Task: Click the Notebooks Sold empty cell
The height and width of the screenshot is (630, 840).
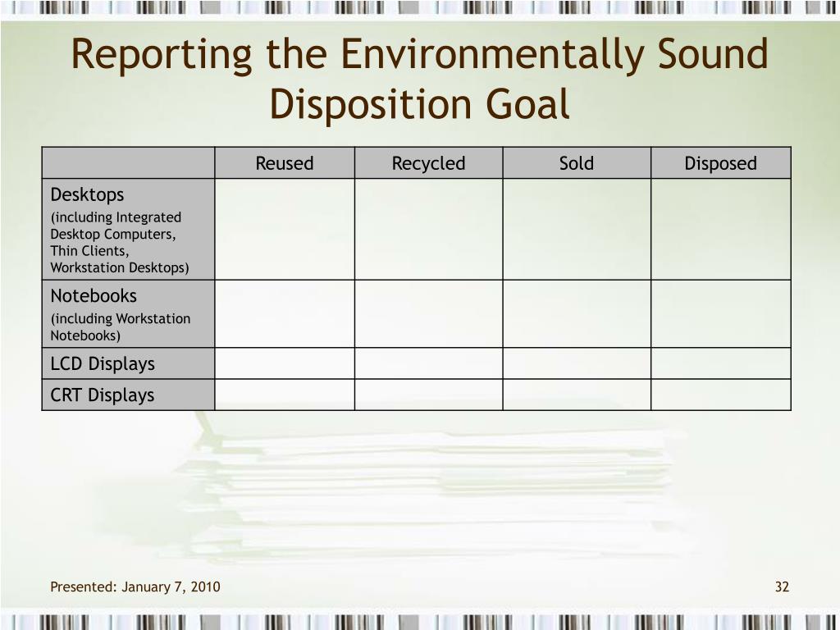Action: click(x=577, y=314)
